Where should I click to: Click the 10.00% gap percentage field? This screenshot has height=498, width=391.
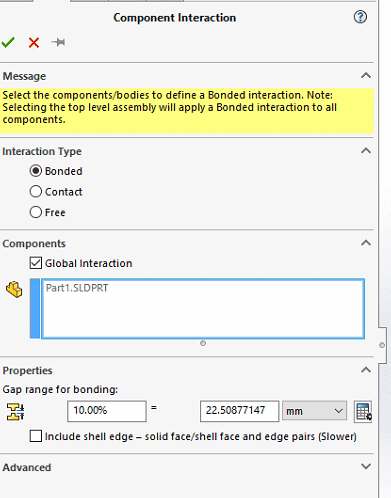(x=107, y=411)
